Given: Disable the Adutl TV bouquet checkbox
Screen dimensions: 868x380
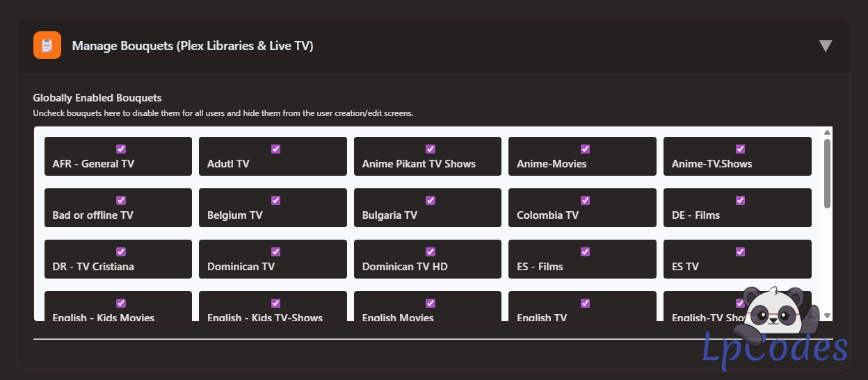Looking at the screenshot, I should pyautogui.click(x=275, y=149).
